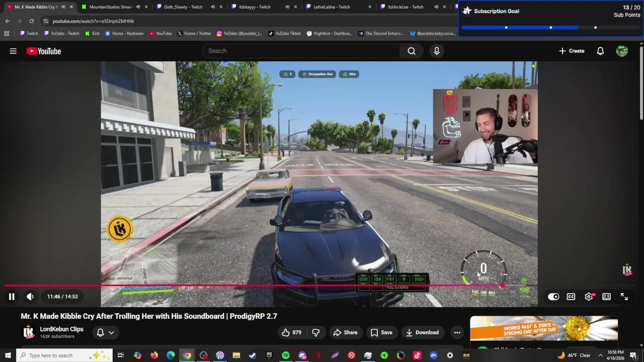Open The Discord Enhancement bookmark
The width and height of the screenshot is (644, 362).
point(381,34)
